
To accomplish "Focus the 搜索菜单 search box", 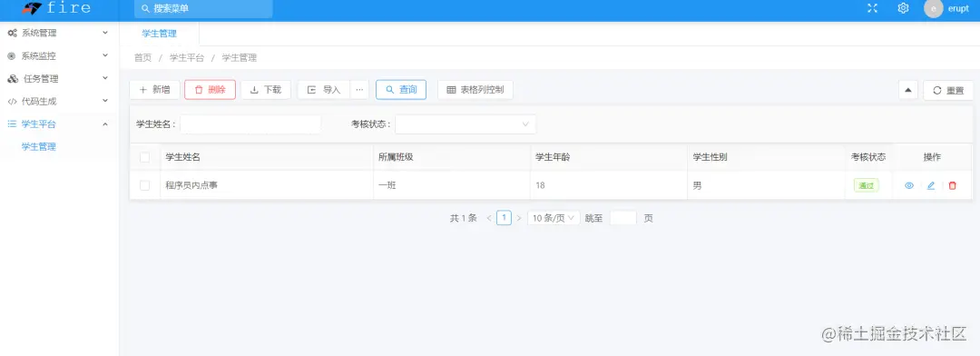I will 203,9.
